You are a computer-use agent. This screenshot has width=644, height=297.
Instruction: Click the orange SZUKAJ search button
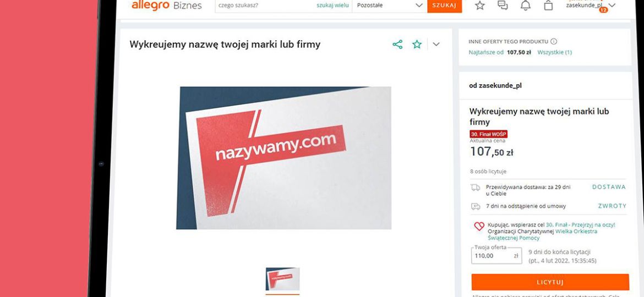click(444, 5)
